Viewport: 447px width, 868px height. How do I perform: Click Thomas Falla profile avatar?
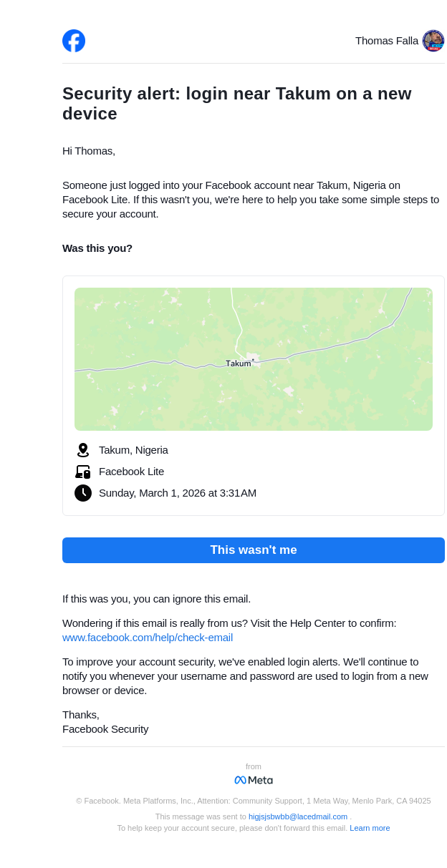tap(433, 41)
